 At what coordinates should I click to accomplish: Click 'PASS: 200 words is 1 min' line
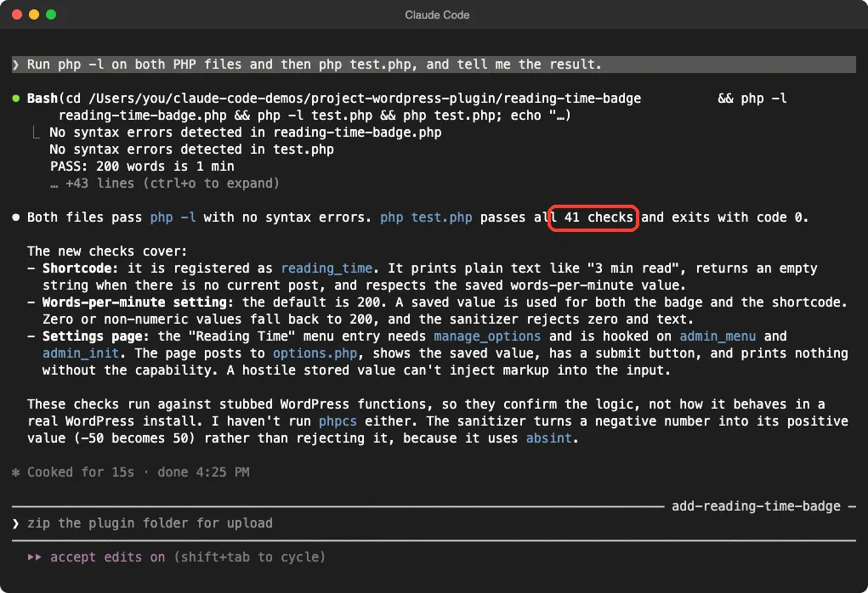[x=142, y=167]
